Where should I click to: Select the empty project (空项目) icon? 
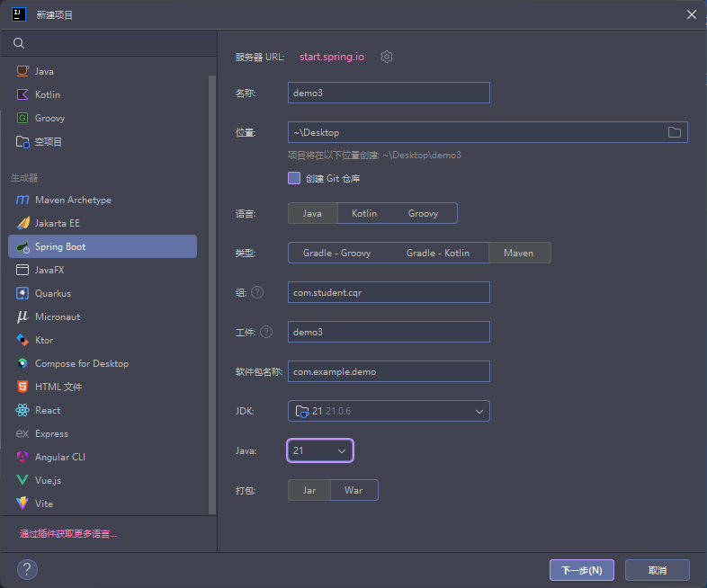point(22,141)
